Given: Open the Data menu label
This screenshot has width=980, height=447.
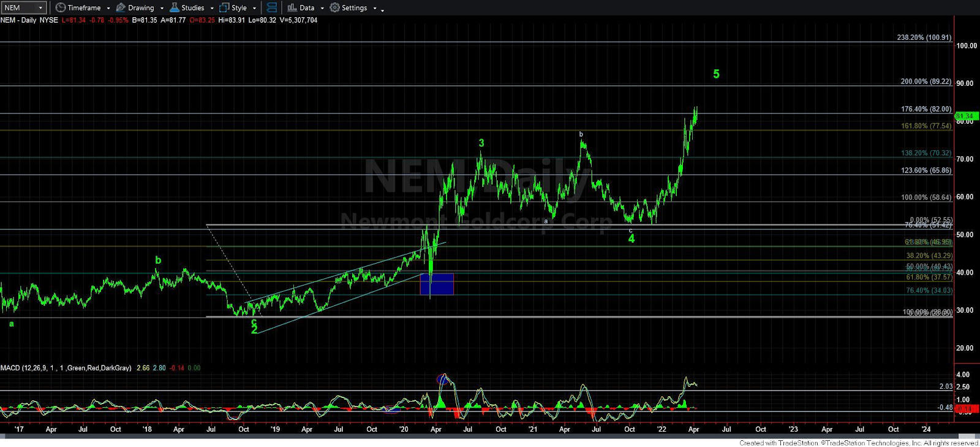Looking at the screenshot, I should tap(307, 8).
